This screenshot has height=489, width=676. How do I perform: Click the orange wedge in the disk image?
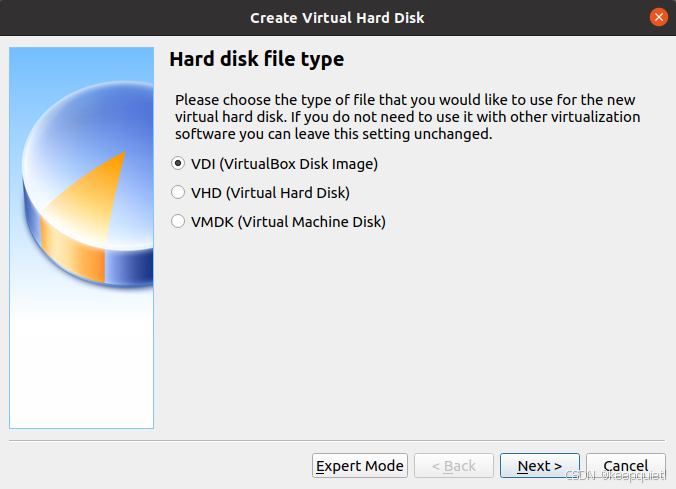95,195
